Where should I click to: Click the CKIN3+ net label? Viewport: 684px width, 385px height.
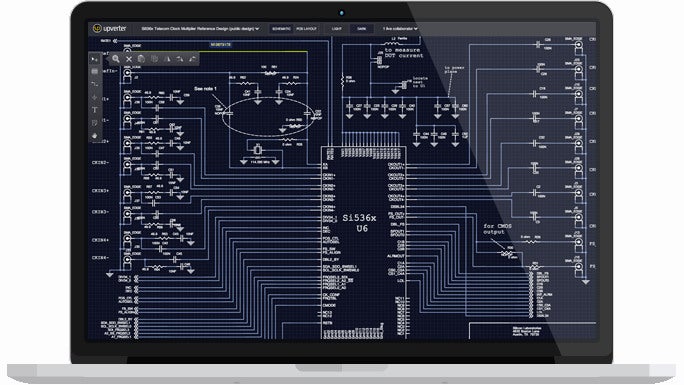tap(100, 191)
